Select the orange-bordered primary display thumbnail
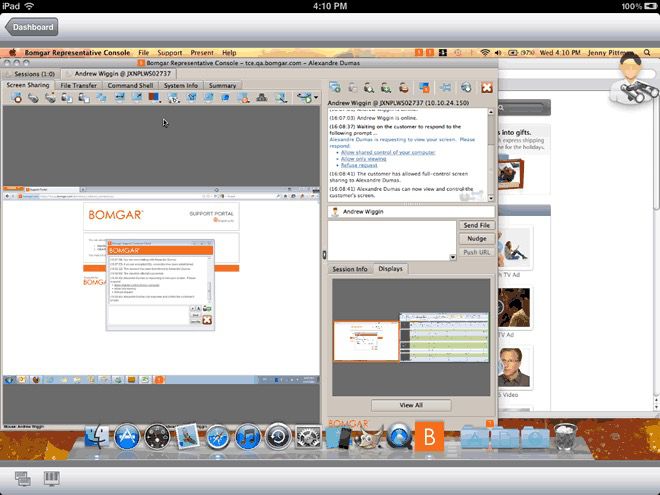This screenshot has height=495, width=660. click(x=366, y=341)
